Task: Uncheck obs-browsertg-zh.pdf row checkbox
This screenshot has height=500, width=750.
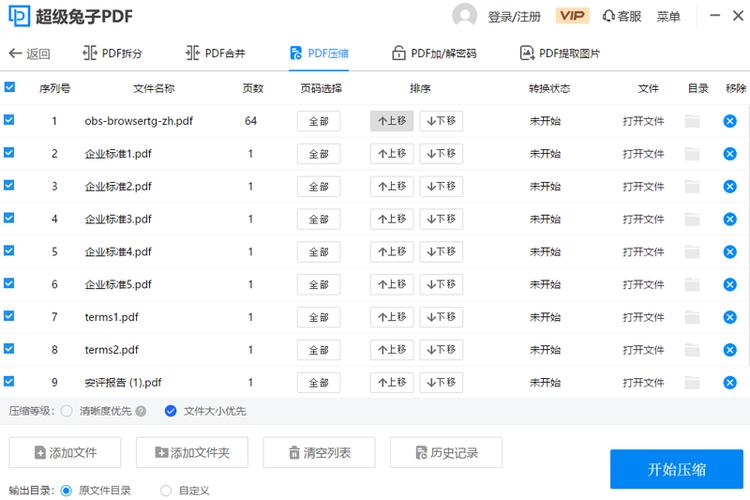Action: (9, 120)
